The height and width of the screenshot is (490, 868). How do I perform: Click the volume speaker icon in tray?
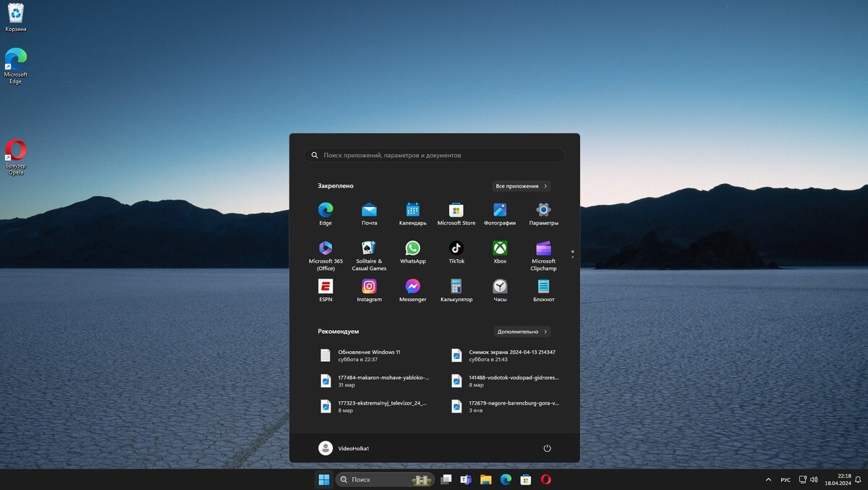(814, 480)
